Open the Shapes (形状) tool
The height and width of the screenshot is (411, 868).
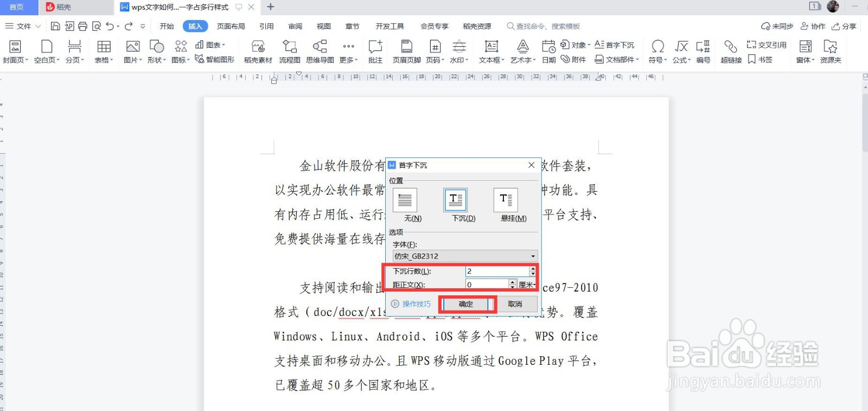(x=157, y=52)
